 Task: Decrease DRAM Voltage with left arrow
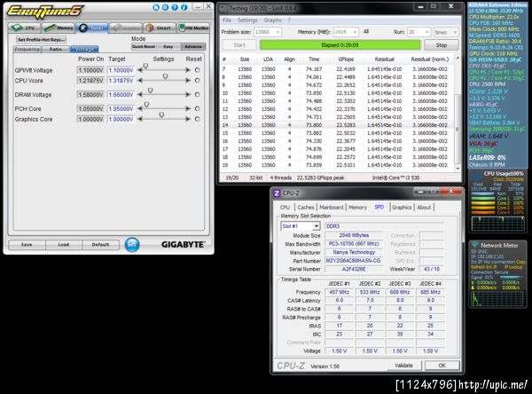point(140,94)
